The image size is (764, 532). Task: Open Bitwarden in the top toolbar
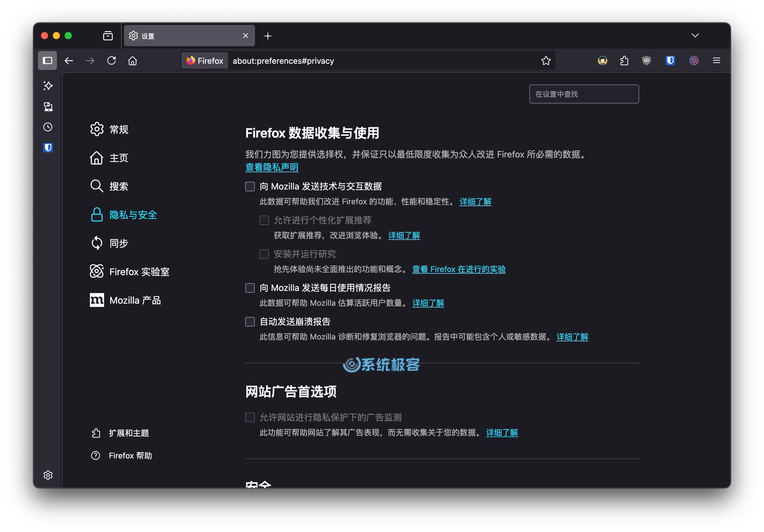(x=670, y=60)
